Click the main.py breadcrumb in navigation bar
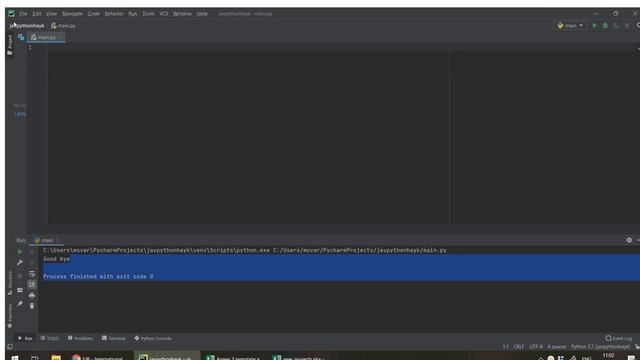The width and height of the screenshot is (640, 360). coord(63,26)
